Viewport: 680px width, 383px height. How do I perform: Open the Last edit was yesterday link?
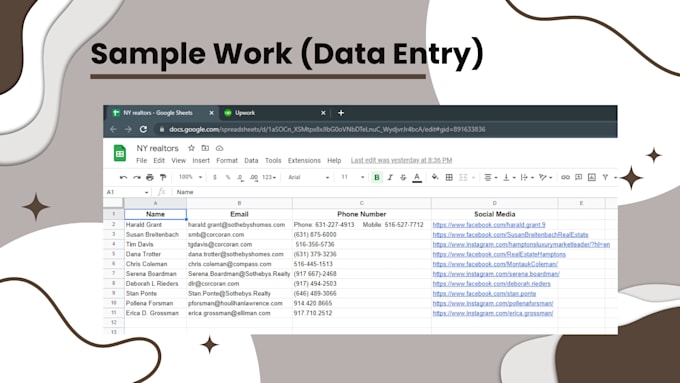coord(401,160)
